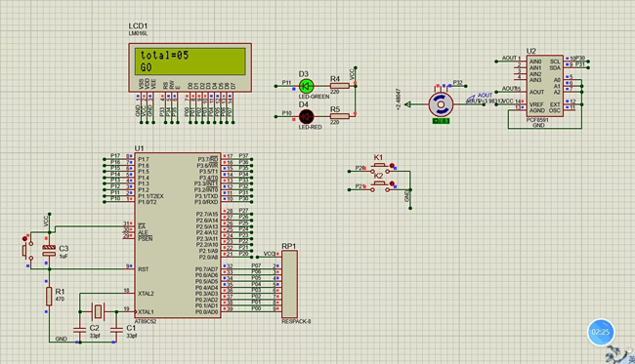The height and width of the screenshot is (364, 635).
Task: Select capacitor C2 symbol
Action: pos(80,331)
